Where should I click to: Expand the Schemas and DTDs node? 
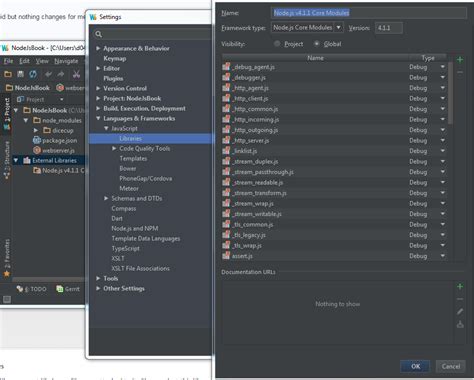coord(106,198)
